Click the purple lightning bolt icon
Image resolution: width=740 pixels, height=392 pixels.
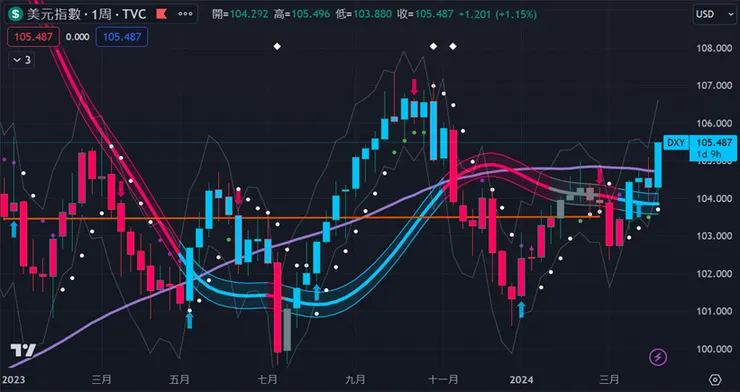click(x=657, y=357)
